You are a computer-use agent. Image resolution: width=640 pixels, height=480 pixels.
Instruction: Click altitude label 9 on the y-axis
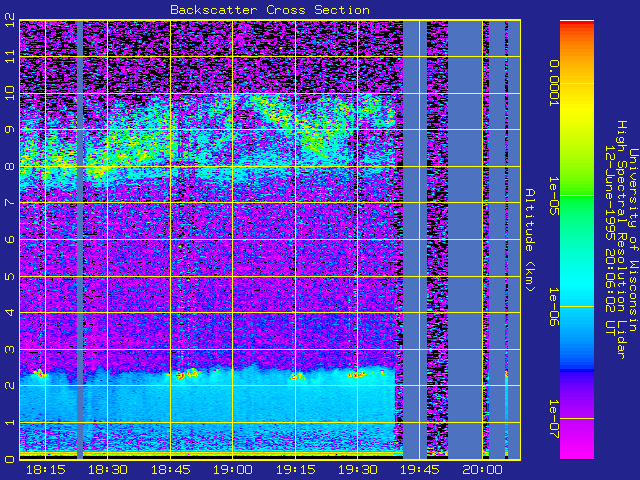[10, 129]
